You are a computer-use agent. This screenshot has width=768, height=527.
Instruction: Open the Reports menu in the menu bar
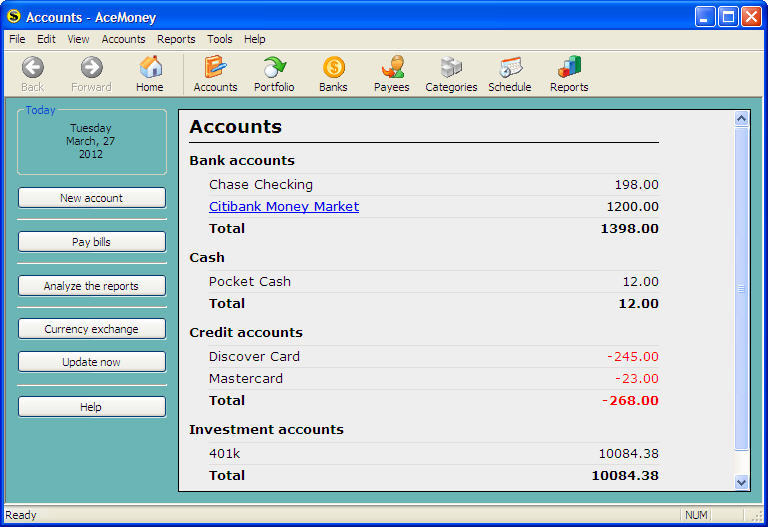coord(176,39)
